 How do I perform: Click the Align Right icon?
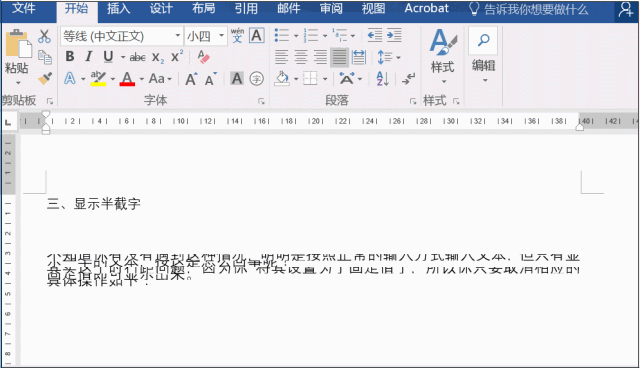point(320,57)
